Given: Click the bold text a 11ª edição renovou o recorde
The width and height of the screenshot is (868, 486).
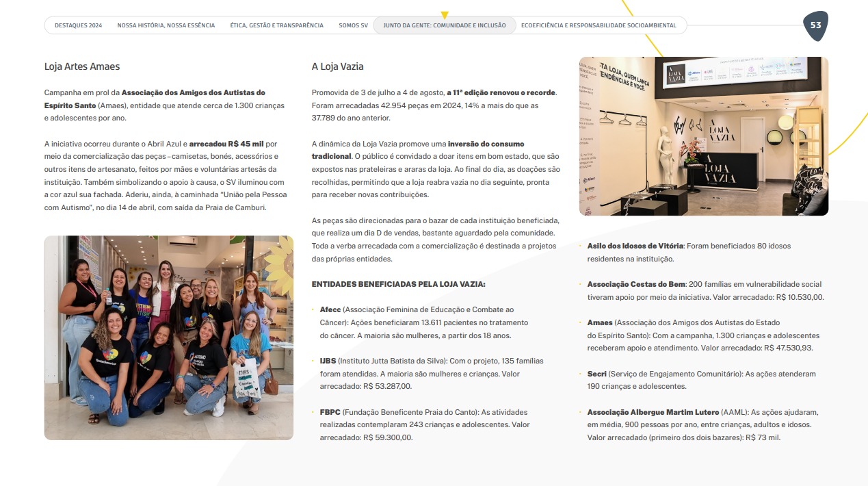Looking at the screenshot, I should point(501,92).
